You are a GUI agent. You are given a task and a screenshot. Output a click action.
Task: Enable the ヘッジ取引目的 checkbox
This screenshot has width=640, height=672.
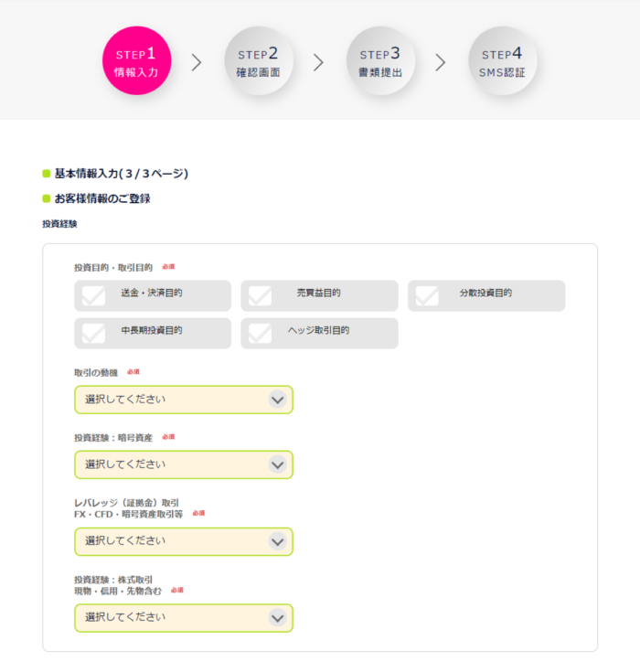tap(319, 333)
